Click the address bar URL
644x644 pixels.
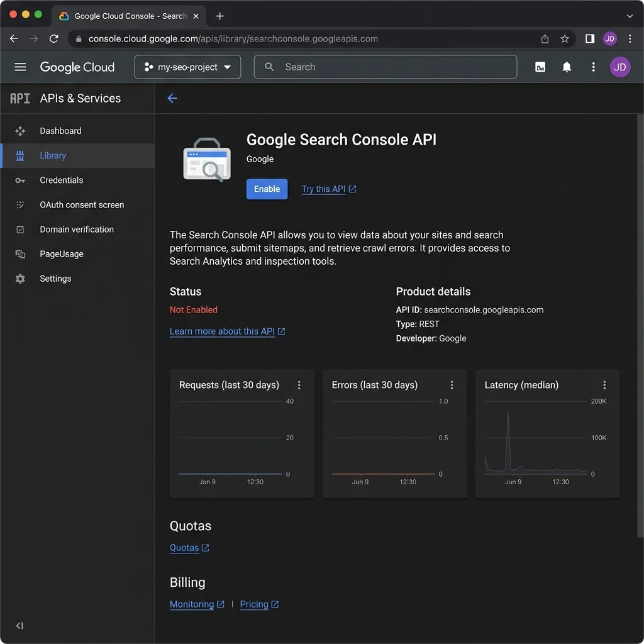coord(233,38)
